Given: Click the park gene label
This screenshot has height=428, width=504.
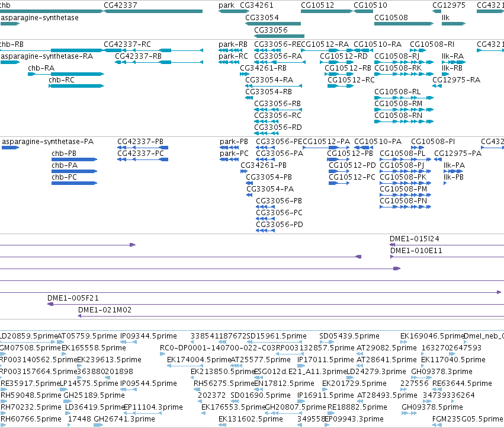Looking at the screenshot, I should click(226, 5).
